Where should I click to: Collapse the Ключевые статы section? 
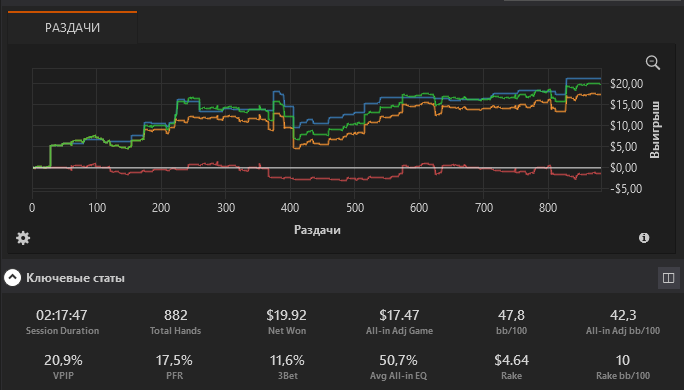(x=13, y=277)
